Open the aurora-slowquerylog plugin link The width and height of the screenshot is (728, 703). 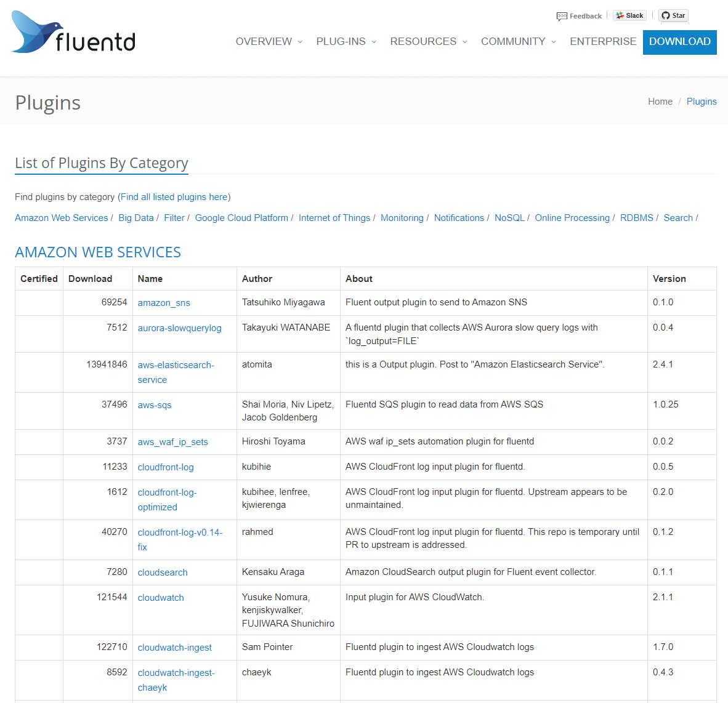pyautogui.click(x=180, y=327)
